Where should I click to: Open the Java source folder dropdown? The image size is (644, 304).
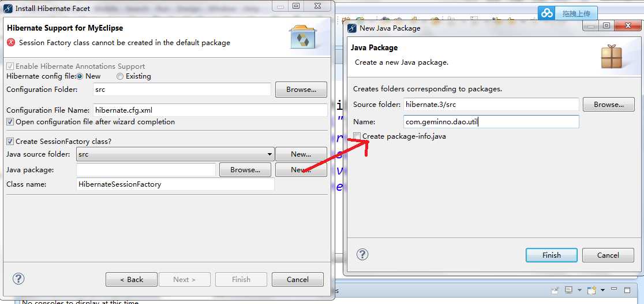point(270,154)
